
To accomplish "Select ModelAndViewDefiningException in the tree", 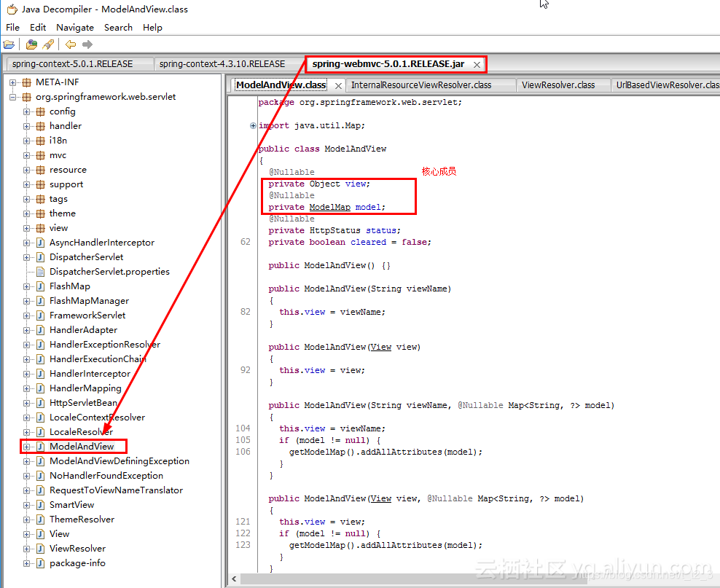I will click(120, 461).
